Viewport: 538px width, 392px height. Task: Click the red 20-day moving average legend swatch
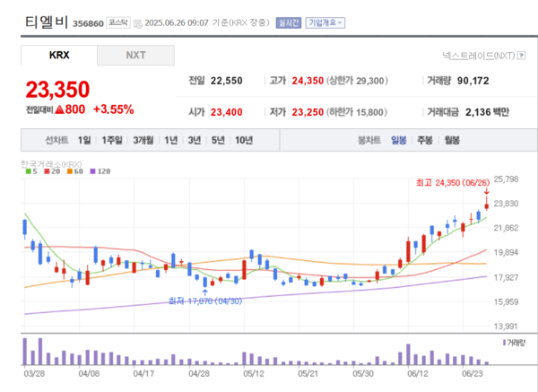[x=47, y=171]
